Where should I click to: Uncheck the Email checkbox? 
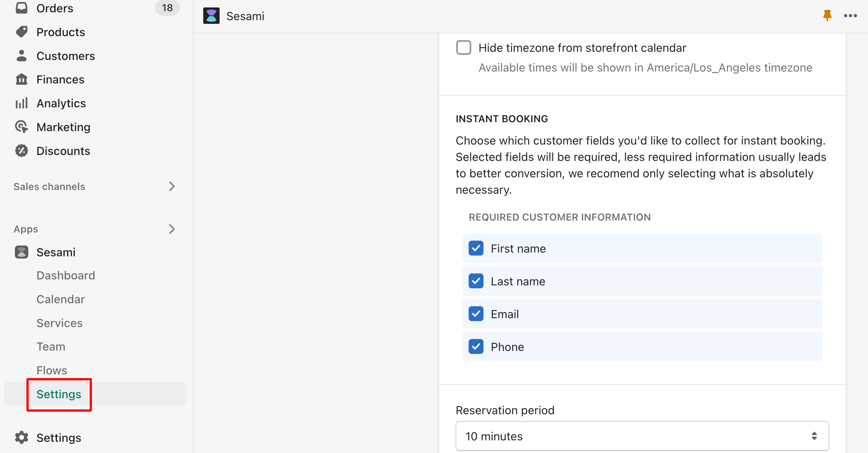(x=476, y=314)
